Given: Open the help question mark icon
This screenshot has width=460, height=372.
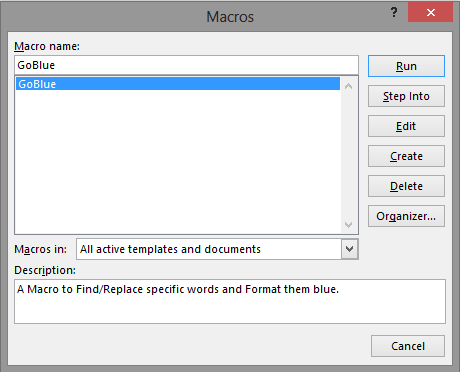Looking at the screenshot, I should (x=394, y=13).
